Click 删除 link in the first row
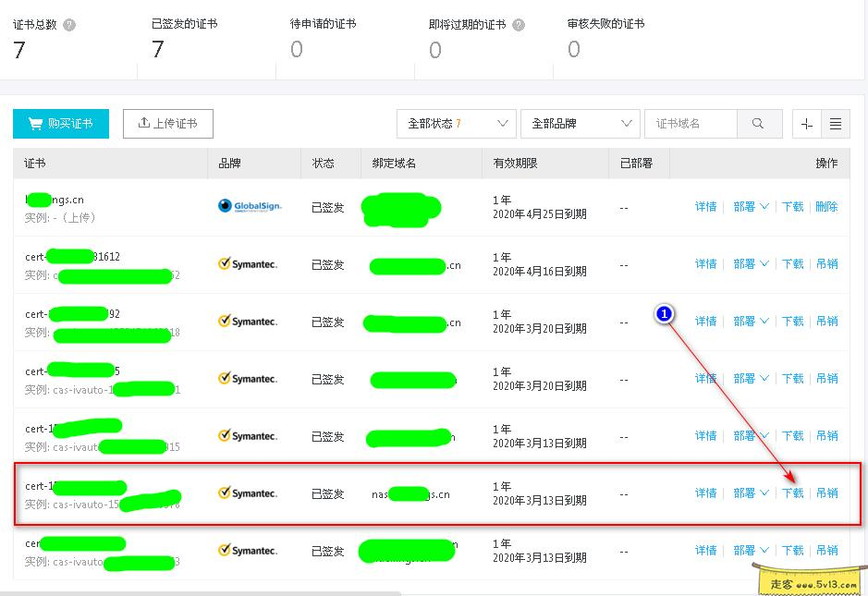 tap(826, 206)
